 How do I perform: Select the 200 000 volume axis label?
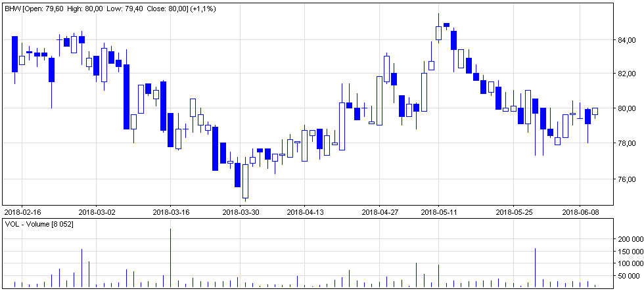(x=630, y=239)
